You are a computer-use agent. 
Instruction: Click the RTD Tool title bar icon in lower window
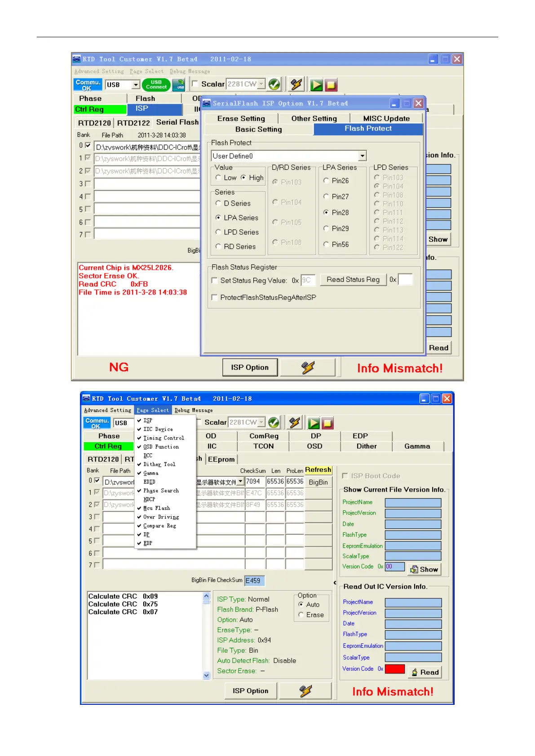(86, 398)
